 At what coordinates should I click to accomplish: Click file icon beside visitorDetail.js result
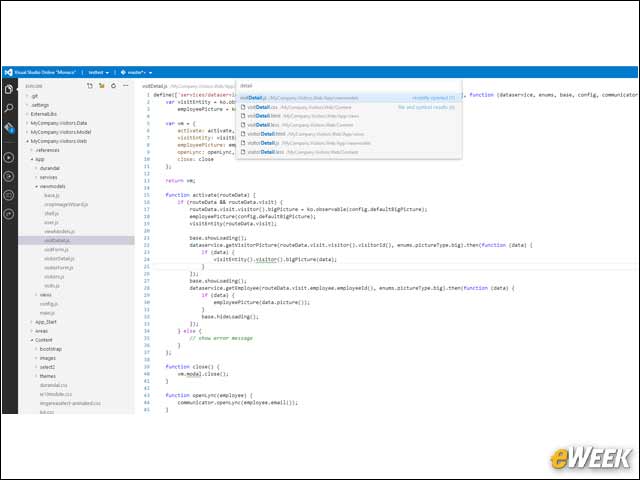click(x=243, y=143)
